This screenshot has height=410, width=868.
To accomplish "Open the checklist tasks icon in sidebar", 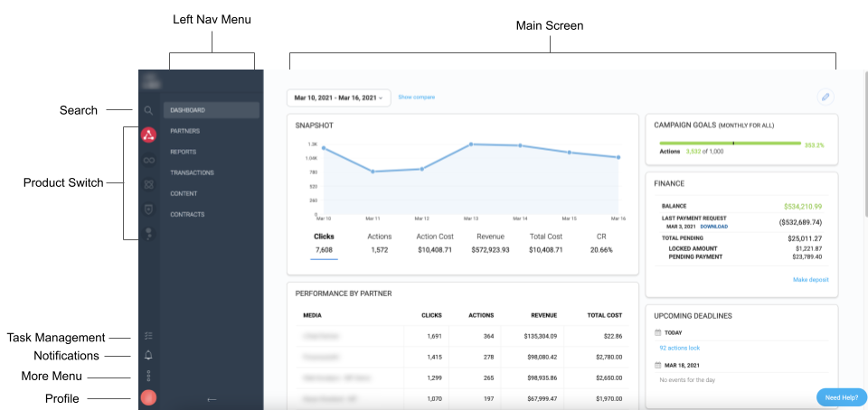I will (x=149, y=336).
